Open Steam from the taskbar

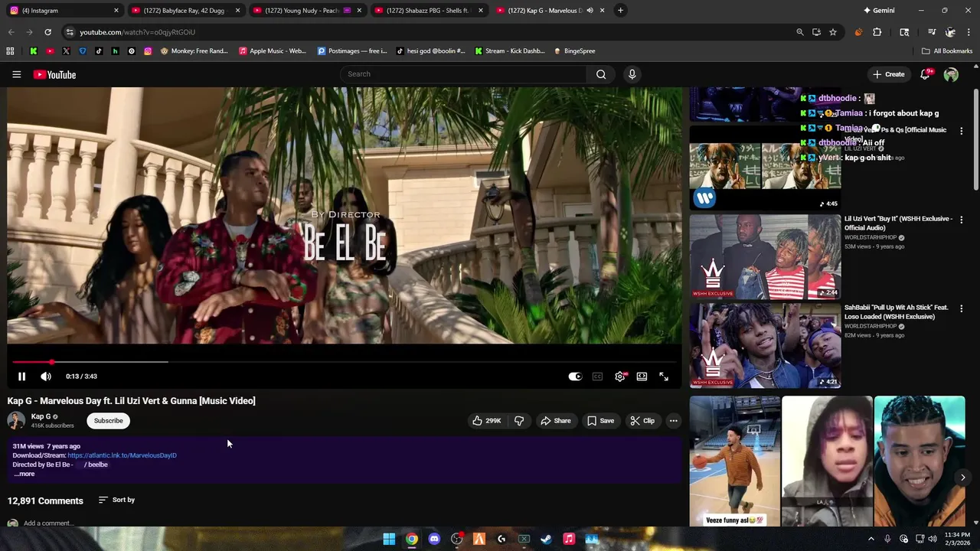[546, 539]
